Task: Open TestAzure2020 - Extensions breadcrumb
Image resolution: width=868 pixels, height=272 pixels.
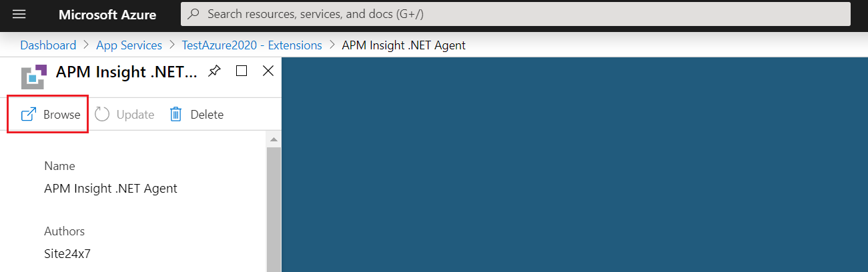Action: click(x=252, y=45)
